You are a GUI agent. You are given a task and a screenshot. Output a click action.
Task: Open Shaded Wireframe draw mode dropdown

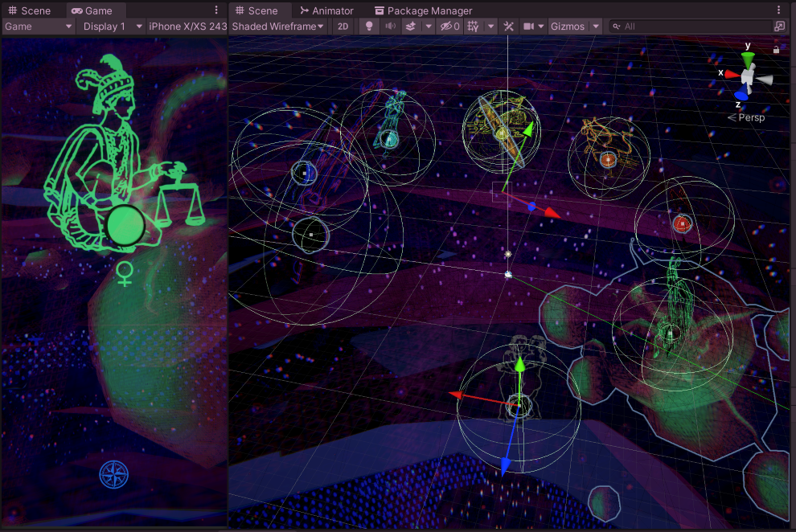point(277,27)
